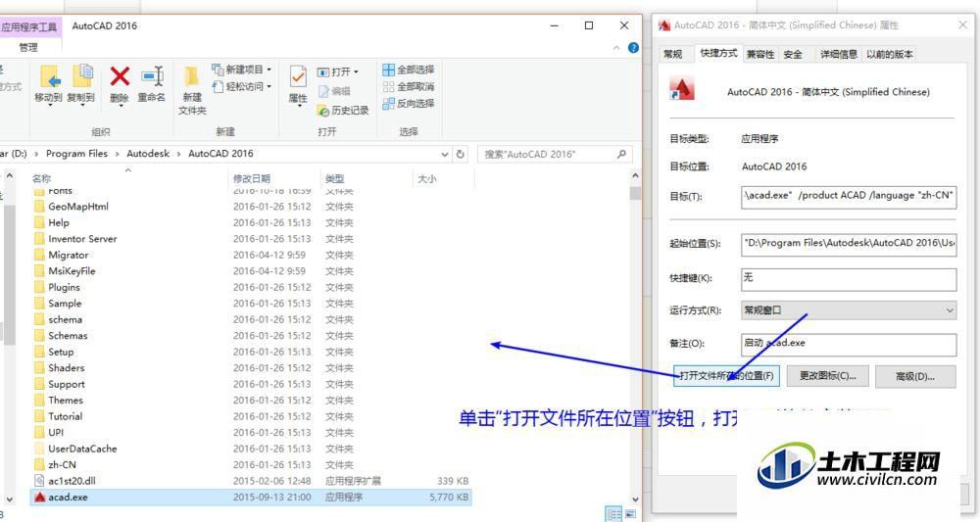
Task: Click the Open icon in ribbon
Action: [x=322, y=71]
